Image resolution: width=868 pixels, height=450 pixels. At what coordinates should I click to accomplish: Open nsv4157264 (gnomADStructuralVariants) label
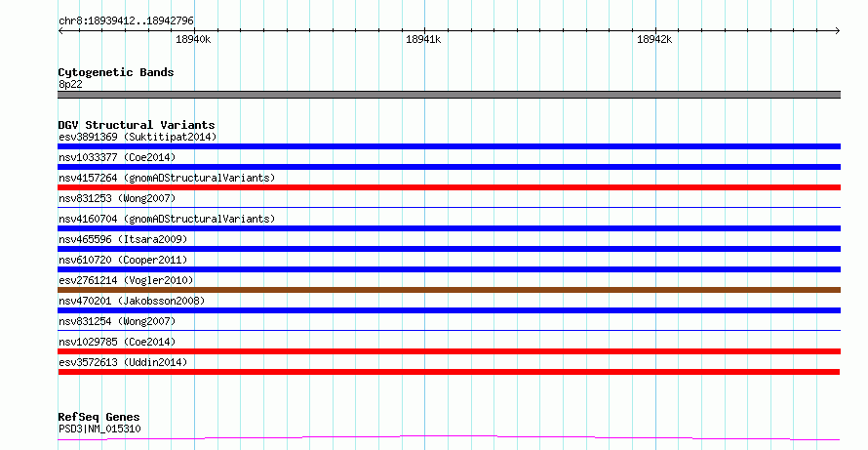(x=167, y=178)
